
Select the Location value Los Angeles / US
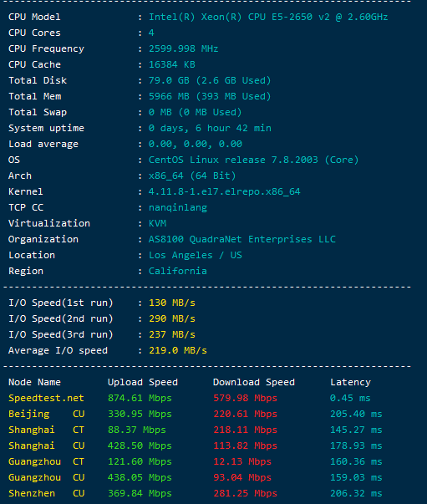point(195,255)
